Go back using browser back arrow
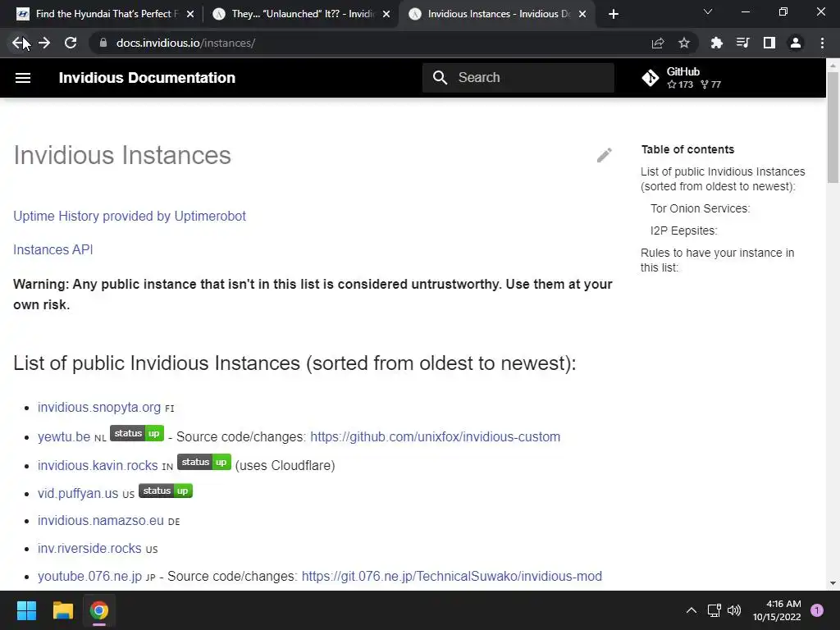The image size is (840, 630). coord(18,43)
